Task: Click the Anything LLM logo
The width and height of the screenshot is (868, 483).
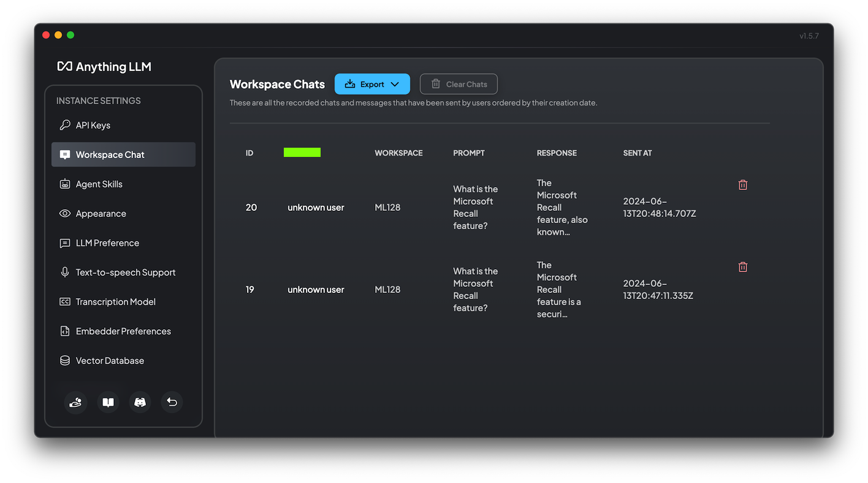Action: (104, 67)
